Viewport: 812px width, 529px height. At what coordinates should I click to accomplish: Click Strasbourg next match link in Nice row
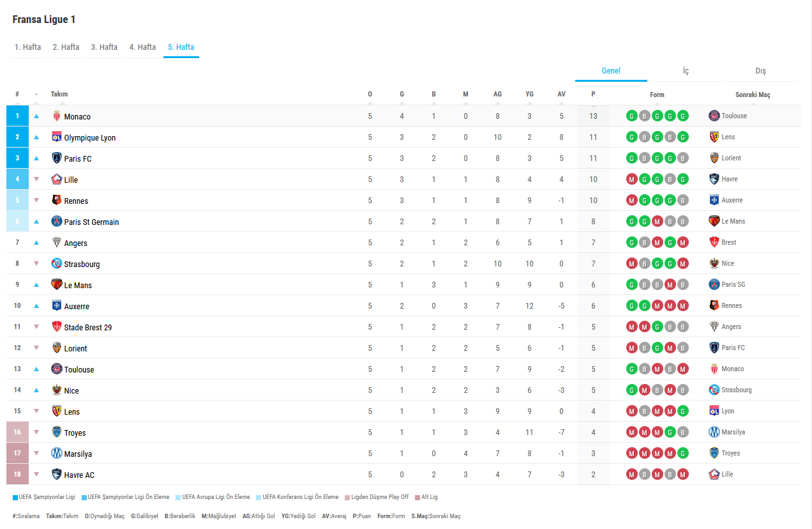[737, 390]
